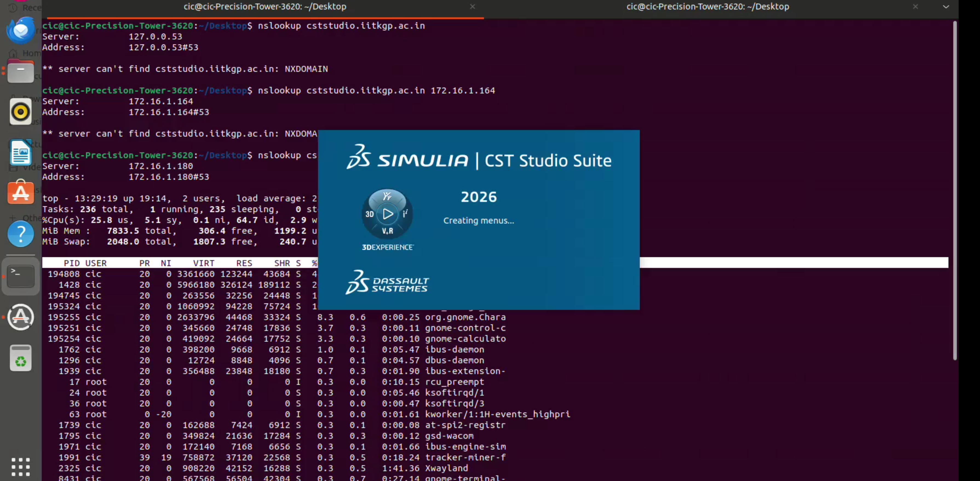Click the terminal vertical scrollbar
The image size is (980, 481).
point(955,190)
